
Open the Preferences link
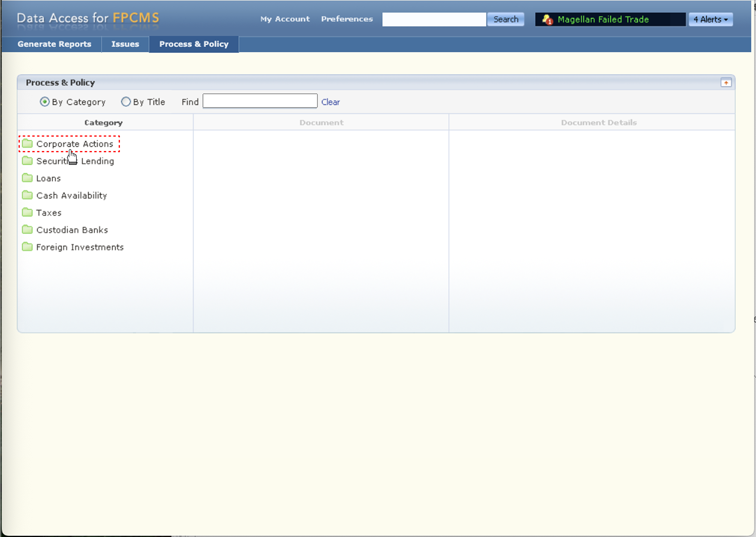point(347,19)
